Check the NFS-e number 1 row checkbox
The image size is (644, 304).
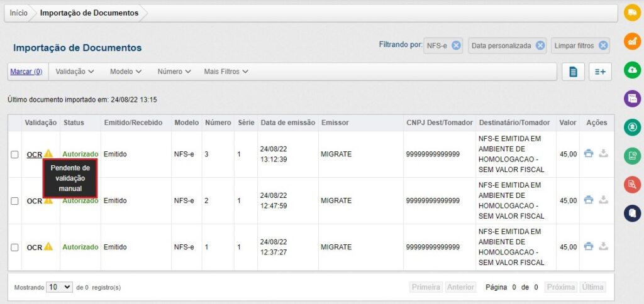[x=14, y=247]
